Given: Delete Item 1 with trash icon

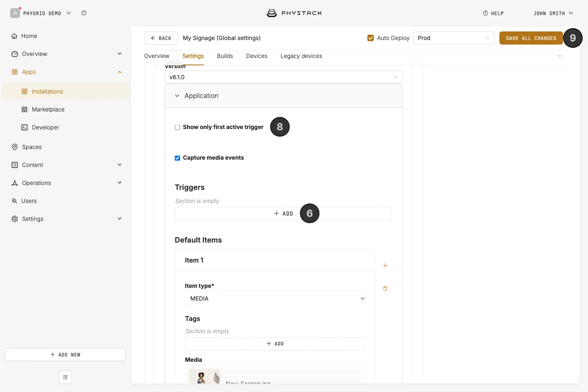Looking at the screenshot, I should click(385, 289).
